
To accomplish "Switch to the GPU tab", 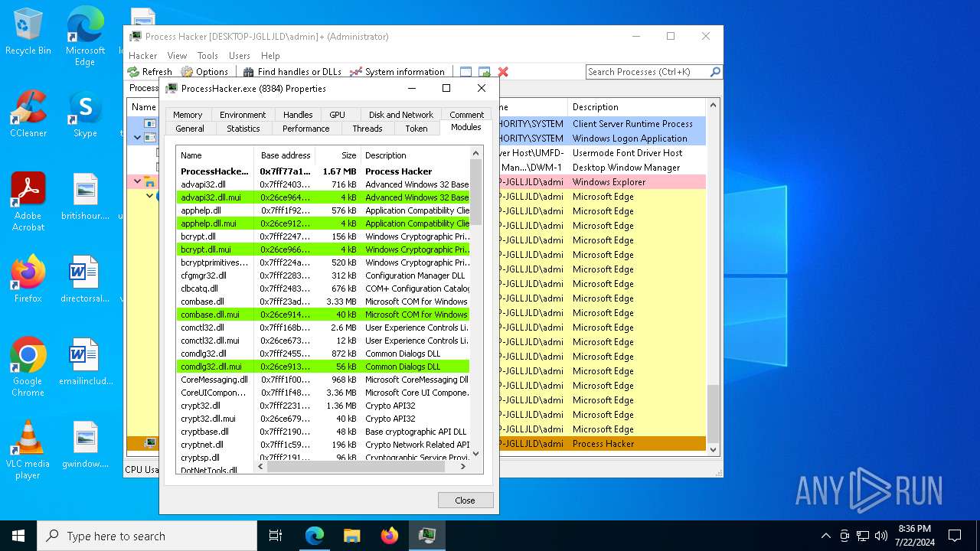I will [337, 115].
